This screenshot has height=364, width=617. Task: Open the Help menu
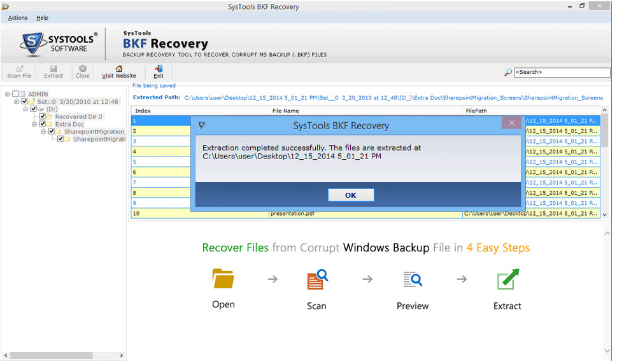click(42, 18)
